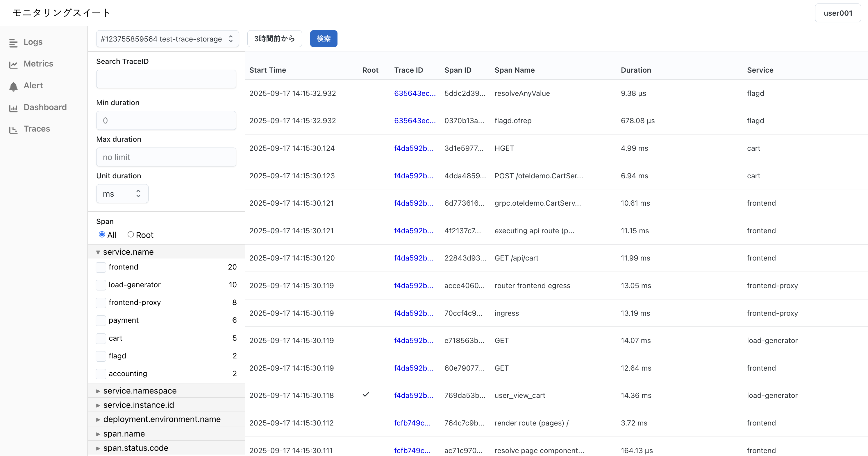868x456 pixels.
Task: Click the blue 検索 search button
Action: pyautogui.click(x=324, y=39)
